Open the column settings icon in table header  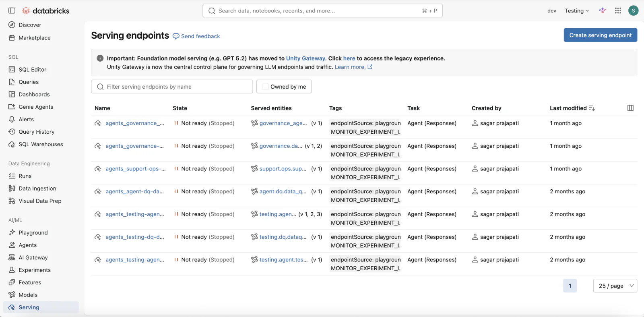631,108
